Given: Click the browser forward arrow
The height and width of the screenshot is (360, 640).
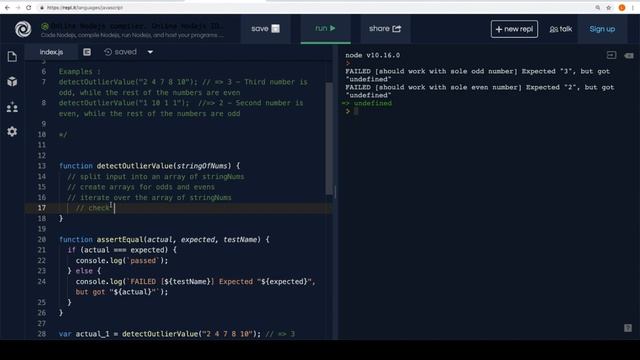Looking at the screenshot, I should pyautogui.click(x=18, y=7).
